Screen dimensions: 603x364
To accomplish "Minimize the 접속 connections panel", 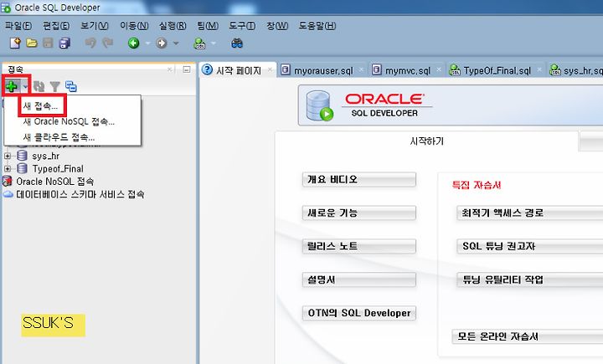I will (187, 69).
